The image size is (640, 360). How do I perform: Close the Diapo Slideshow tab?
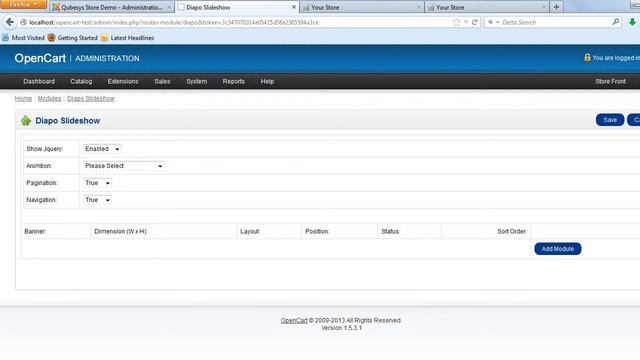click(294, 7)
